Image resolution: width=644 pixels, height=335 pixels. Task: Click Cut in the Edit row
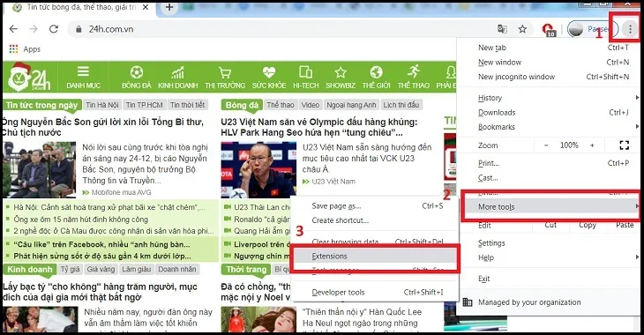550,225
